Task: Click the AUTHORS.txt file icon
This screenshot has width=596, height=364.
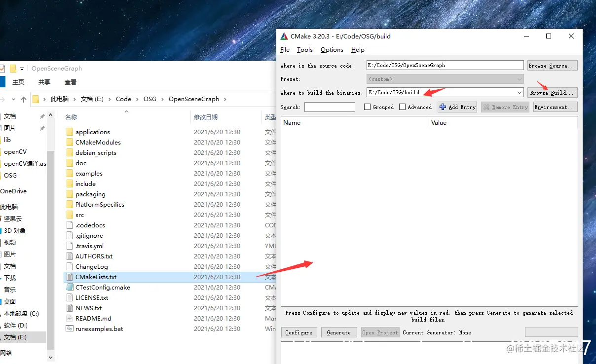Action: [x=70, y=256]
